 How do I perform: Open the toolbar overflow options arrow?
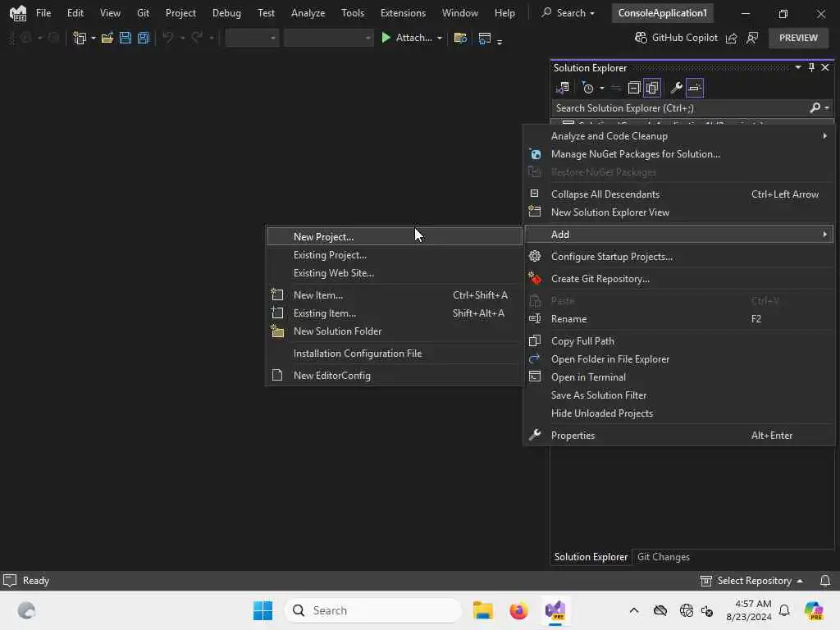(500, 41)
